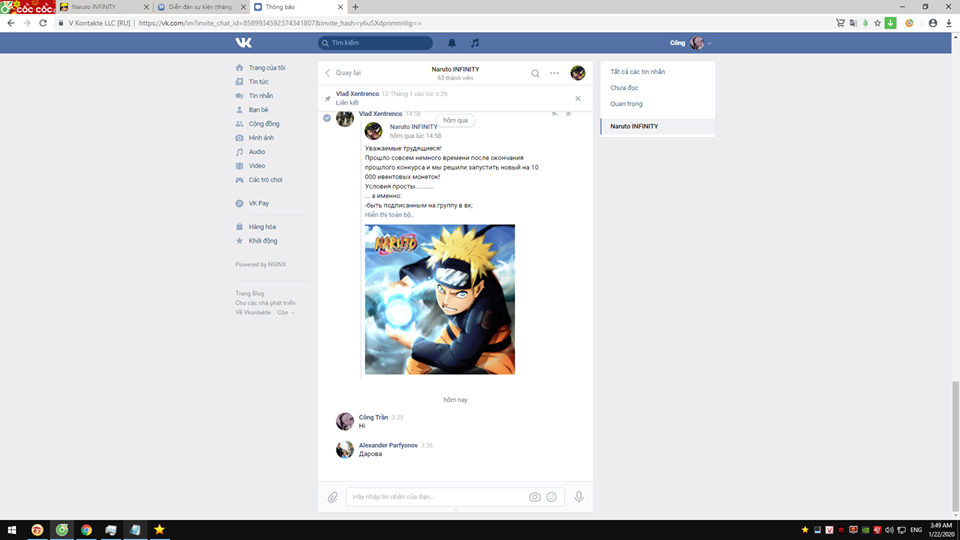Toggle selection check on Vlad's message
The height and width of the screenshot is (540, 960).
pos(327,118)
